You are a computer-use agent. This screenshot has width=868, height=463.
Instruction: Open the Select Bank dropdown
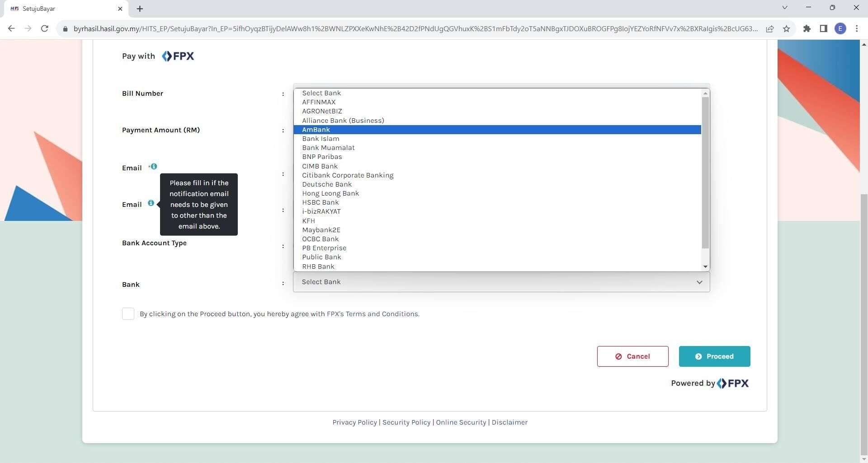pyautogui.click(x=501, y=282)
